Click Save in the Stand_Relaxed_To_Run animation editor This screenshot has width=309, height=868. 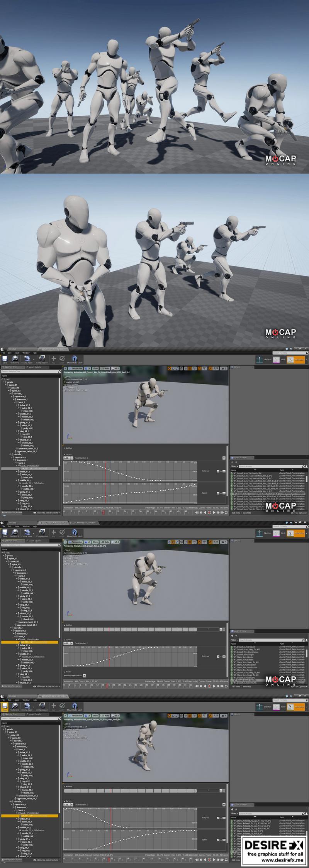coord(5,707)
